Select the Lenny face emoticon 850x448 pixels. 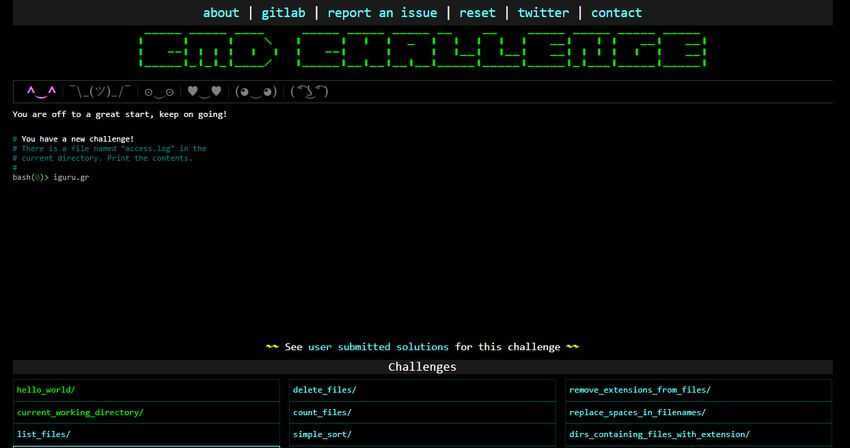click(309, 92)
